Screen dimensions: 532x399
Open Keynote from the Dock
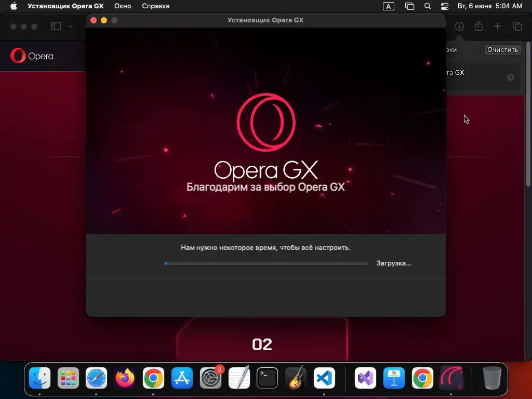(394, 378)
